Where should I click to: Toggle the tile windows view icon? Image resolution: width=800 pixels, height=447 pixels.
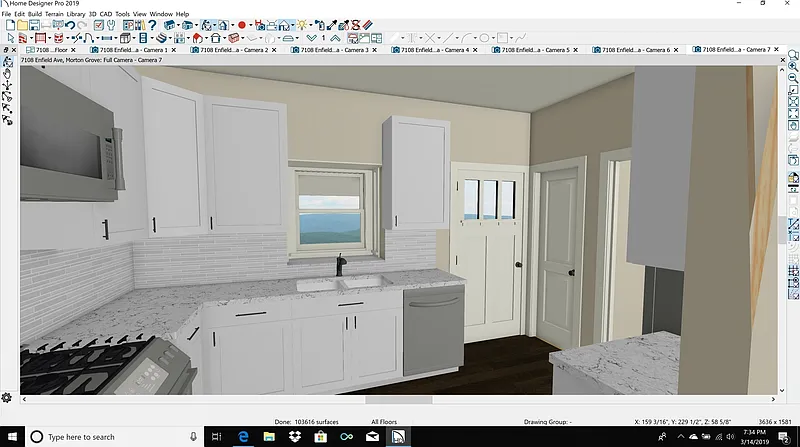(x=377, y=38)
